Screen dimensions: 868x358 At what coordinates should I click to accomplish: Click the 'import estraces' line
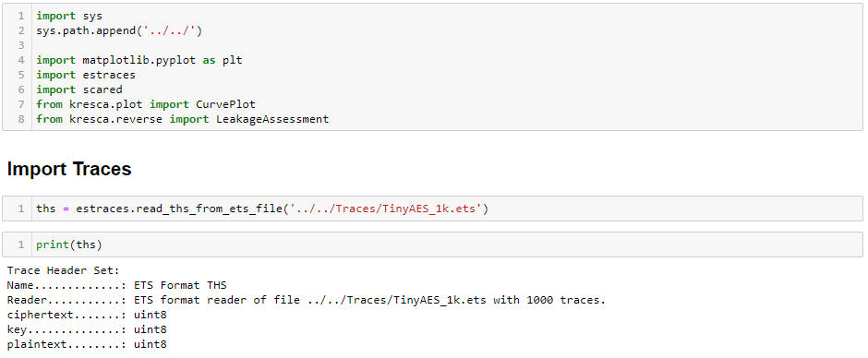pos(86,75)
